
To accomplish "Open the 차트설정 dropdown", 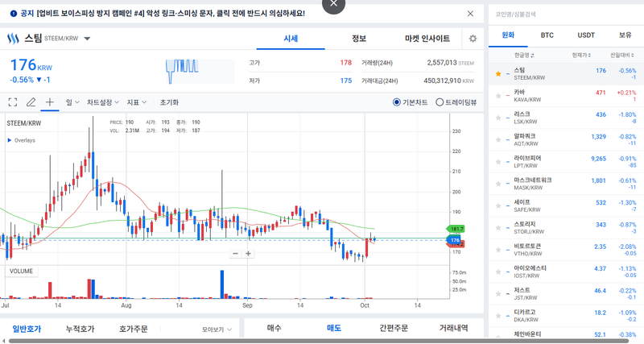I will tap(103, 102).
